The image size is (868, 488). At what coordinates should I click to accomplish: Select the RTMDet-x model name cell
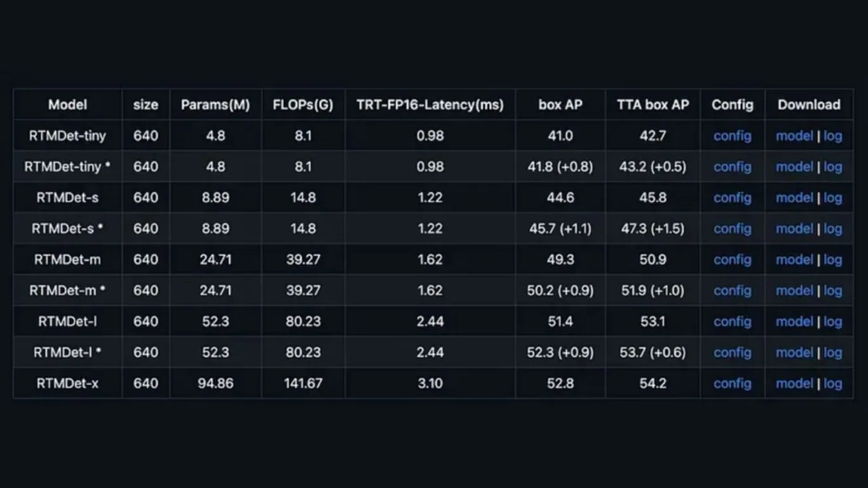[x=67, y=384]
